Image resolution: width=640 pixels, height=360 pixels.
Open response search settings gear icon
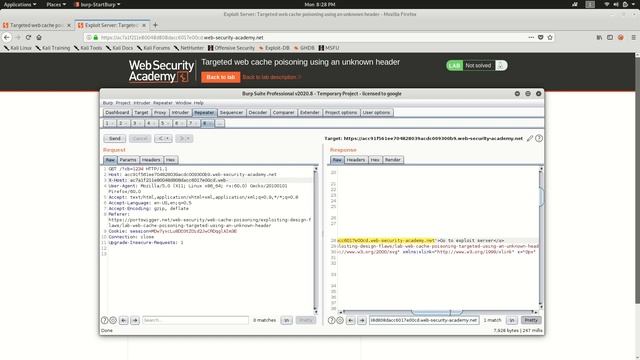pos(340,320)
